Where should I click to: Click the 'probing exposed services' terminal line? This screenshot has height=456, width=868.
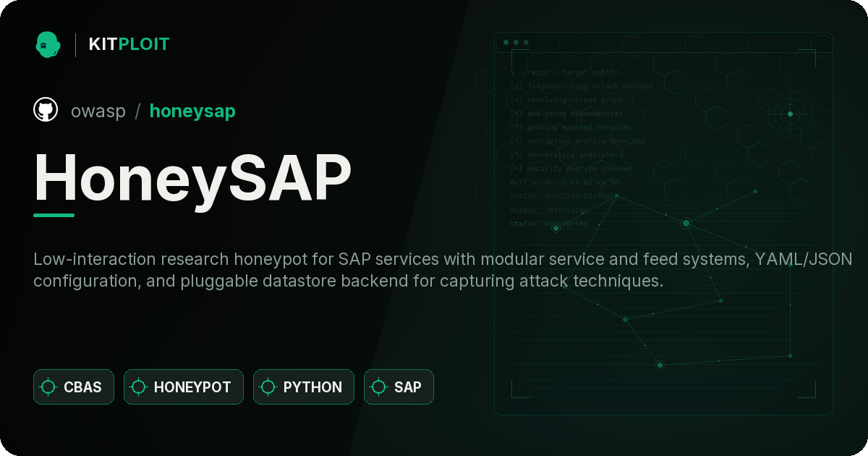[x=571, y=127]
